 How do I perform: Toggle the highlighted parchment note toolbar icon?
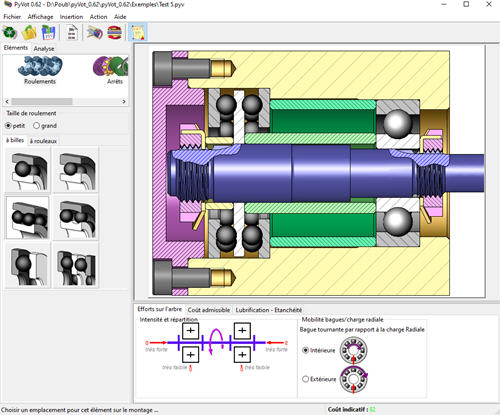(138, 32)
